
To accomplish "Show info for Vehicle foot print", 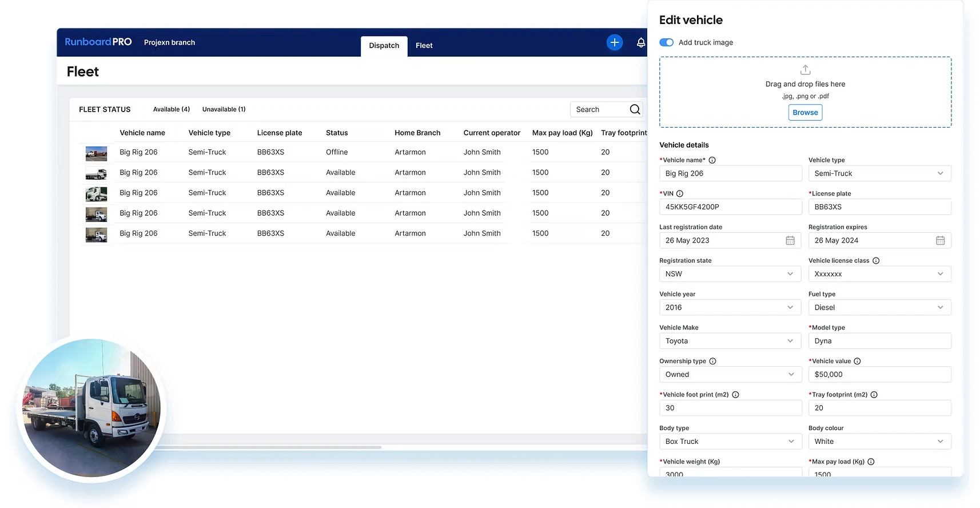I will tap(735, 395).
